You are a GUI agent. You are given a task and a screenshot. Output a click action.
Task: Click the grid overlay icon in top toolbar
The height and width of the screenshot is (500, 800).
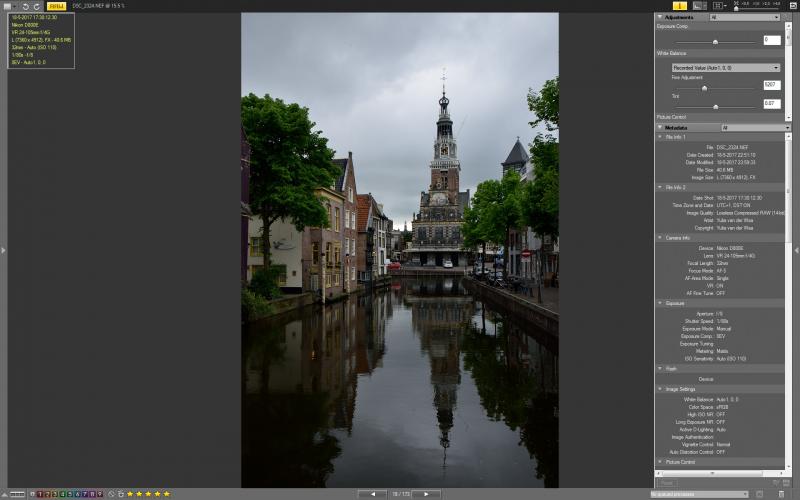[x=718, y=6]
